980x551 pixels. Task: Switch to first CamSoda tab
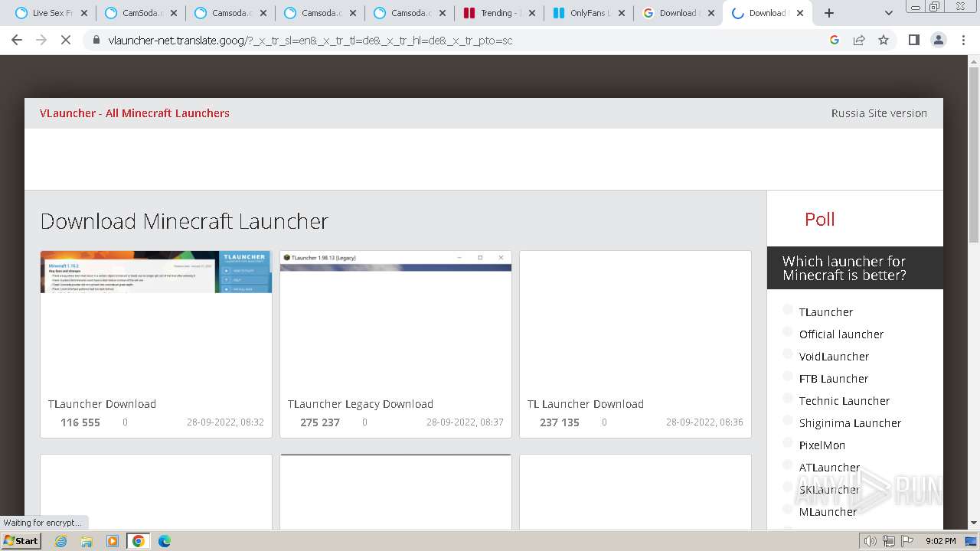point(140,13)
